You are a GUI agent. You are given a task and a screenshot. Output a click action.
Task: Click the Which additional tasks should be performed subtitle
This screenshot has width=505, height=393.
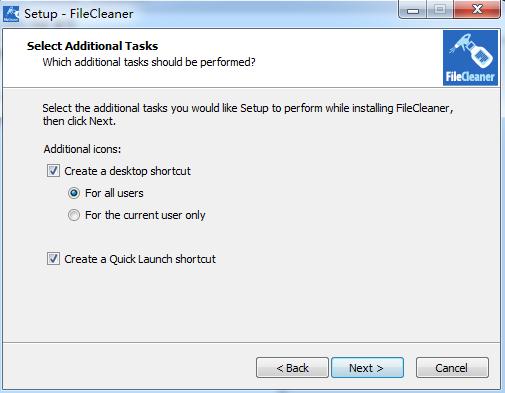click(149, 62)
